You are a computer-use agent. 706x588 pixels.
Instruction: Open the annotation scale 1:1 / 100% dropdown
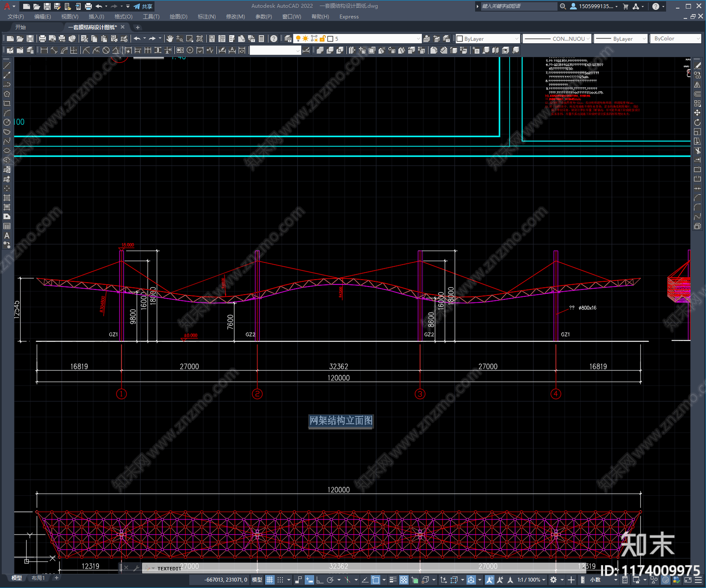531,580
